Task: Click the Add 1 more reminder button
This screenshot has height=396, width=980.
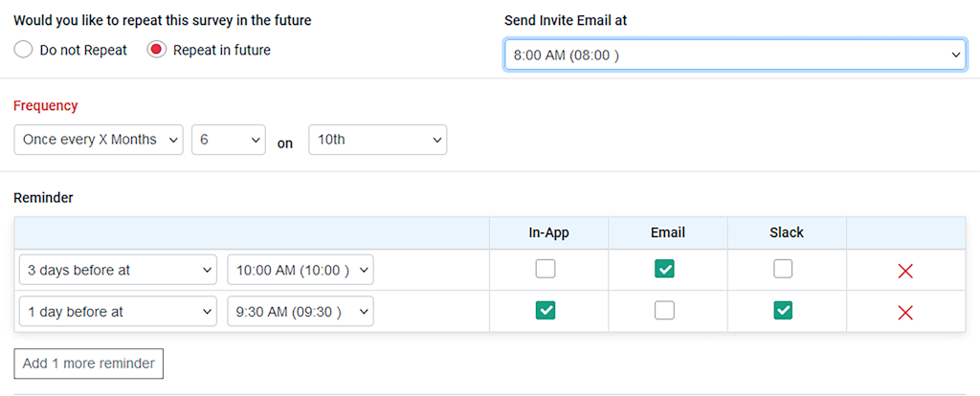Action: 89,363
